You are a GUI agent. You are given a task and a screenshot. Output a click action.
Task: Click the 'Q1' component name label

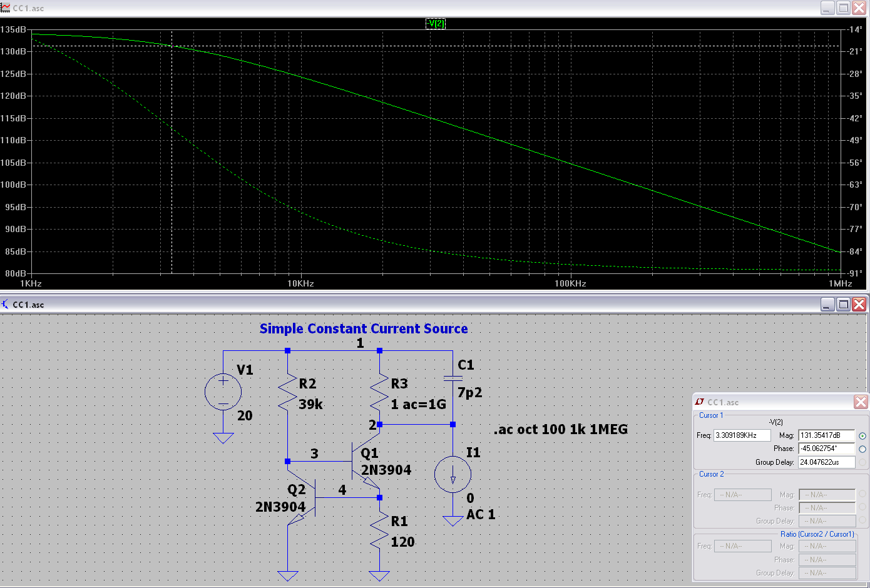coord(369,453)
